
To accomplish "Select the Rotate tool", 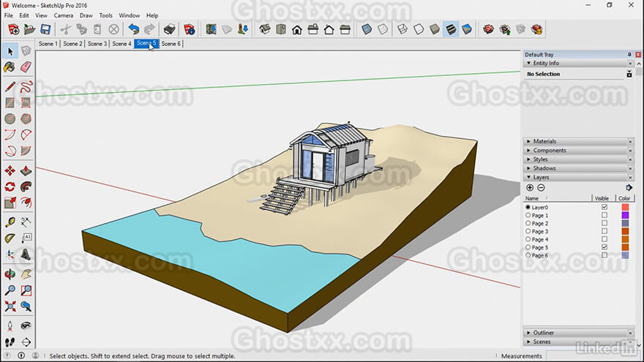I will [x=10, y=186].
